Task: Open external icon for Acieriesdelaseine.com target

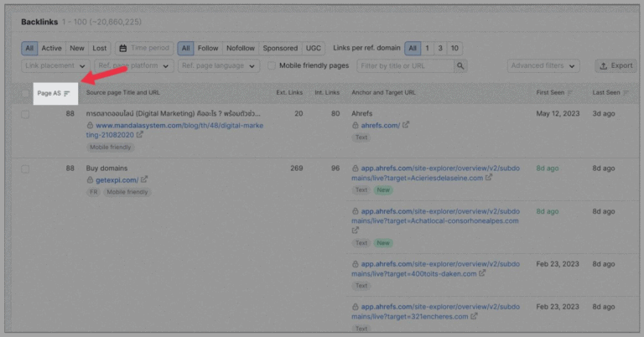Action: point(489,178)
